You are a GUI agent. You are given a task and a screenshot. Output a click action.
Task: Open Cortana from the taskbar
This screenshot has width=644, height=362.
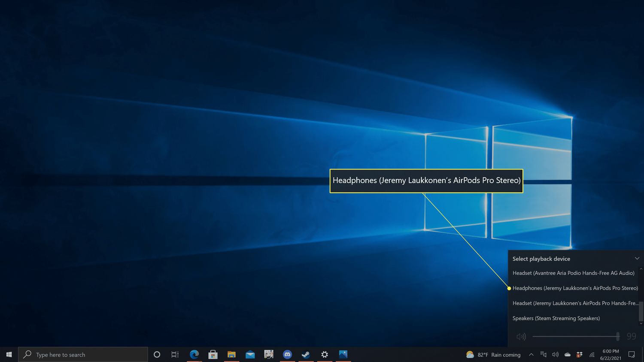pos(157,355)
